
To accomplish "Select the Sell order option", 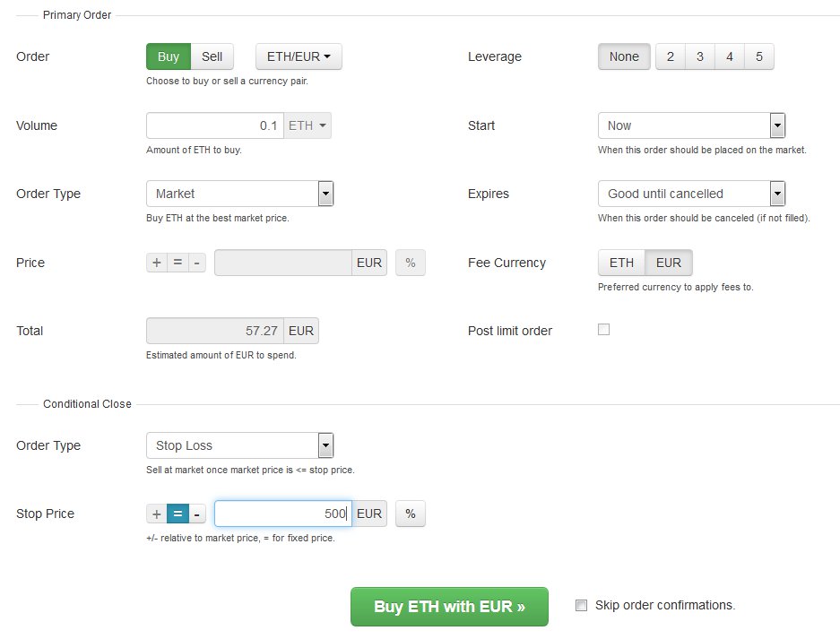I will [212, 56].
